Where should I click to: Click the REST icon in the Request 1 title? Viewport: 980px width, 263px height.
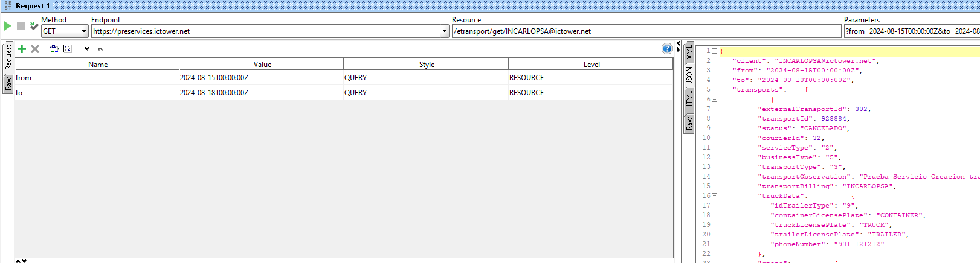pos(8,5)
